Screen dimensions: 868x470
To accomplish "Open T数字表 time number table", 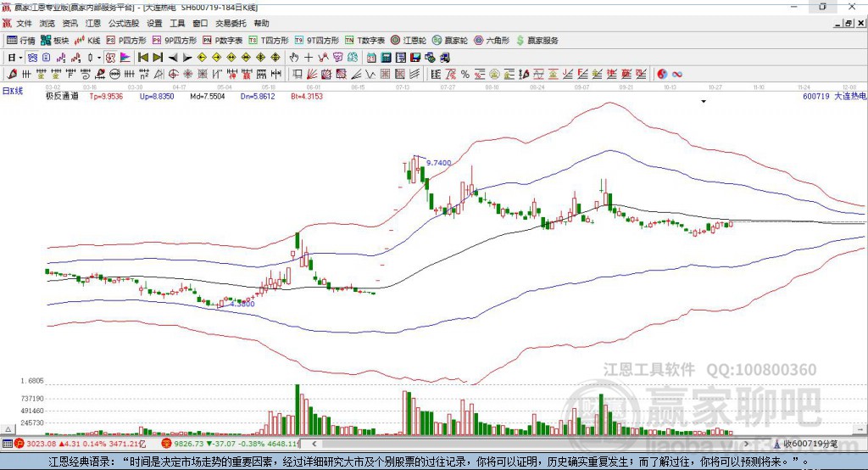I will pyautogui.click(x=364, y=41).
